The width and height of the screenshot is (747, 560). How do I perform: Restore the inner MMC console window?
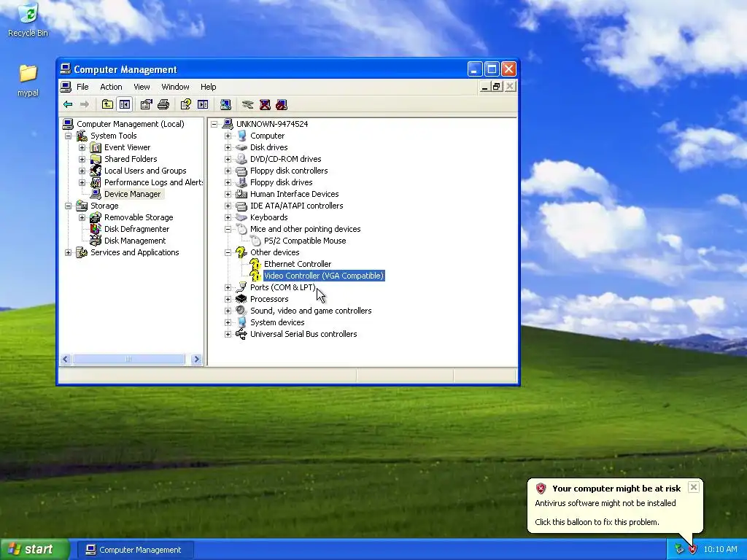click(x=497, y=87)
